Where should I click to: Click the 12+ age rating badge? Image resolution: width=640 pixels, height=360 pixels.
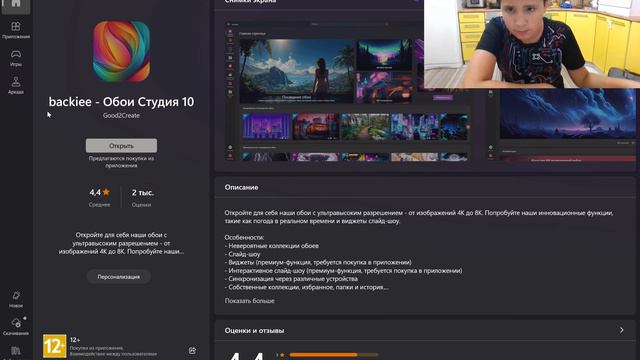(x=55, y=346)
